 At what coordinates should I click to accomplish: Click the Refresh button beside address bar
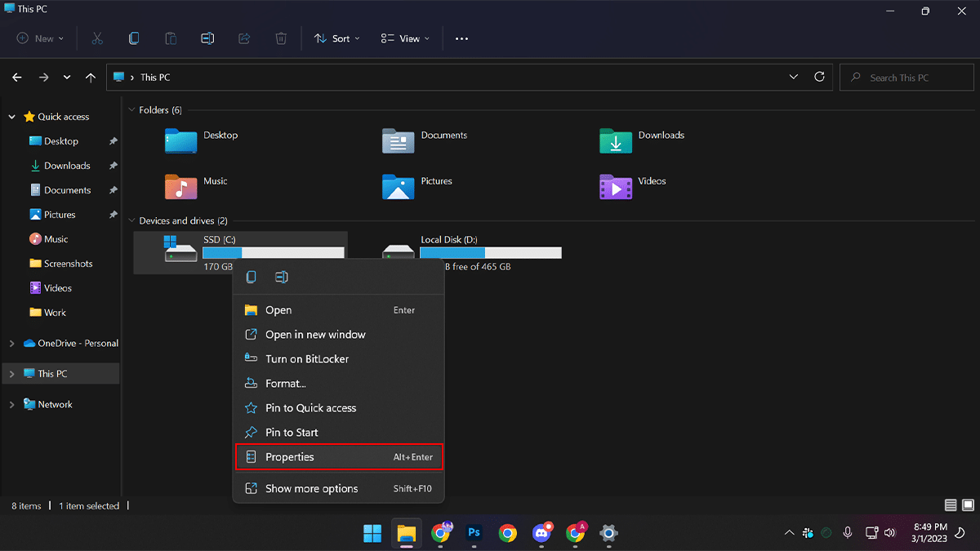pos(819,77)
